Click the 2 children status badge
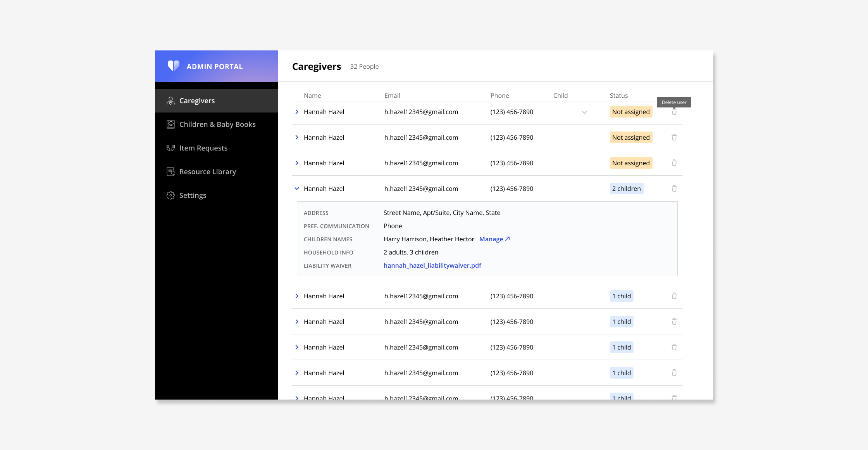 [626, 189]
